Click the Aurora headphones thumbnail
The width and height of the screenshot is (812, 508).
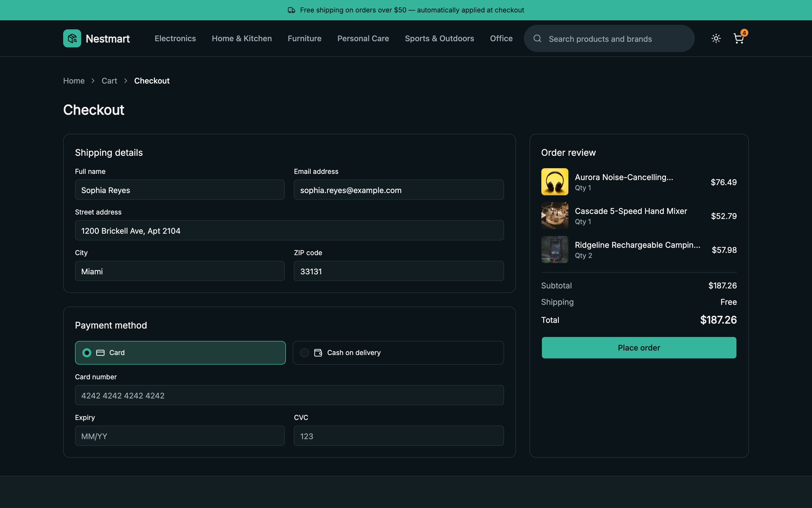point(555,182)
